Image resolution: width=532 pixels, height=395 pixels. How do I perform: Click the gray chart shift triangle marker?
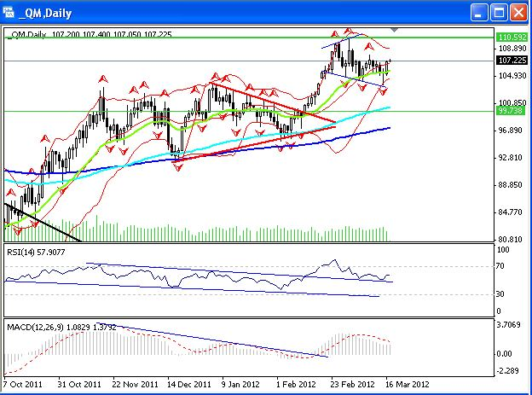[x=394, y=30]
